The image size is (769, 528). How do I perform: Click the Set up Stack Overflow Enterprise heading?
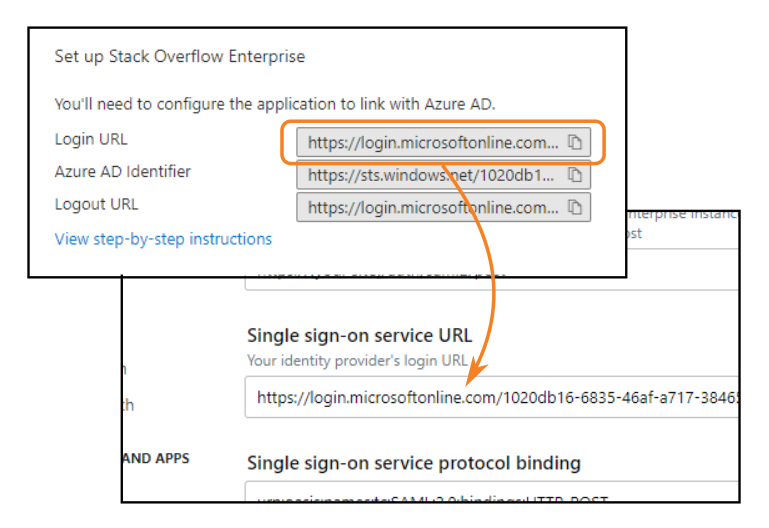pos(180,56)
